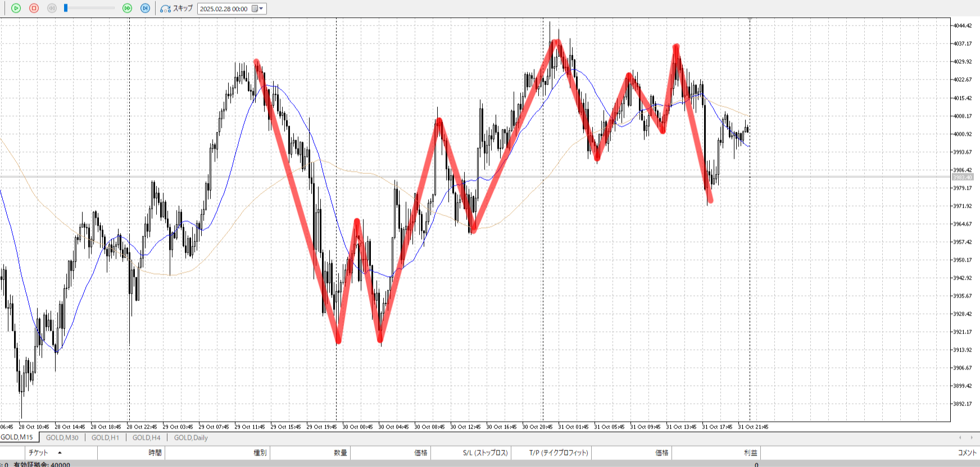The image size is (980, 467).
Task: Click the greyed-out rewind button
Action: 52,8
